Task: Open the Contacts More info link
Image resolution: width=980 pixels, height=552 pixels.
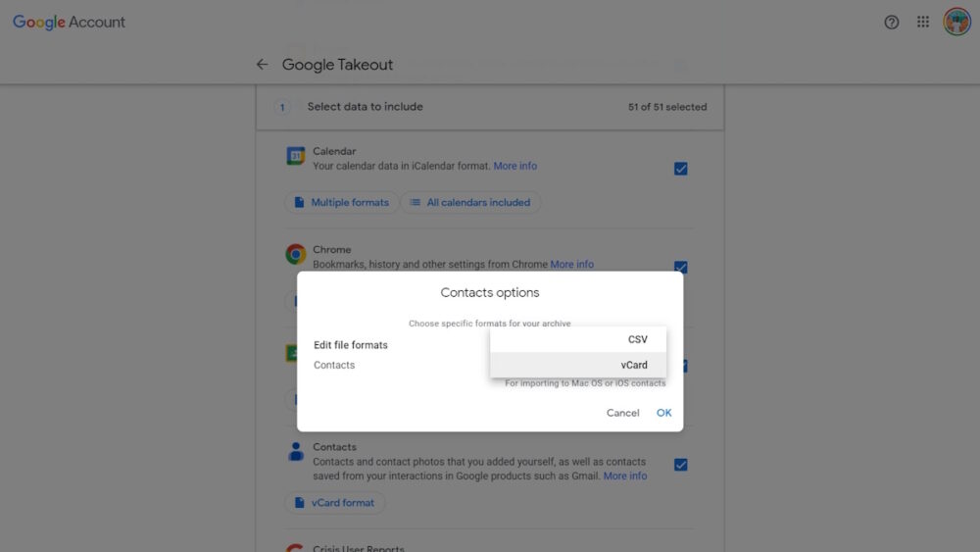Action: click(x=625, y=476)
